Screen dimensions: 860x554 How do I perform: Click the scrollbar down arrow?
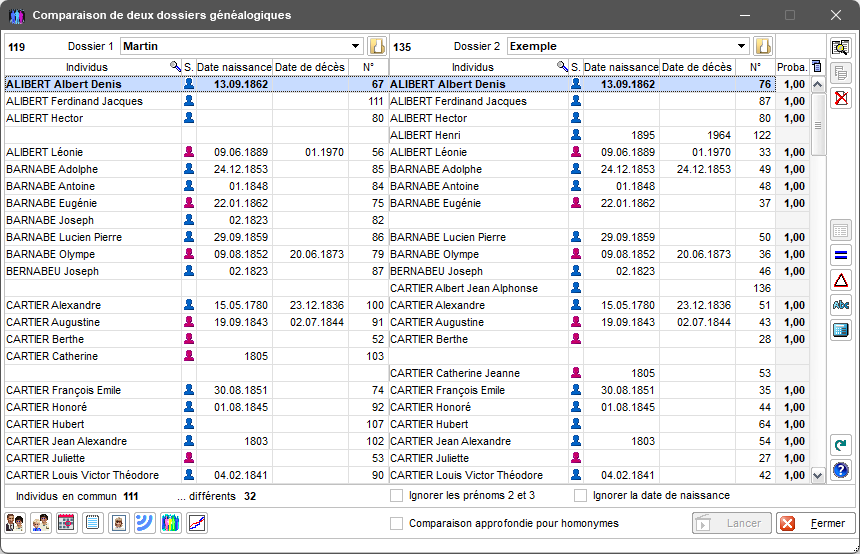(x=817, y=476)
